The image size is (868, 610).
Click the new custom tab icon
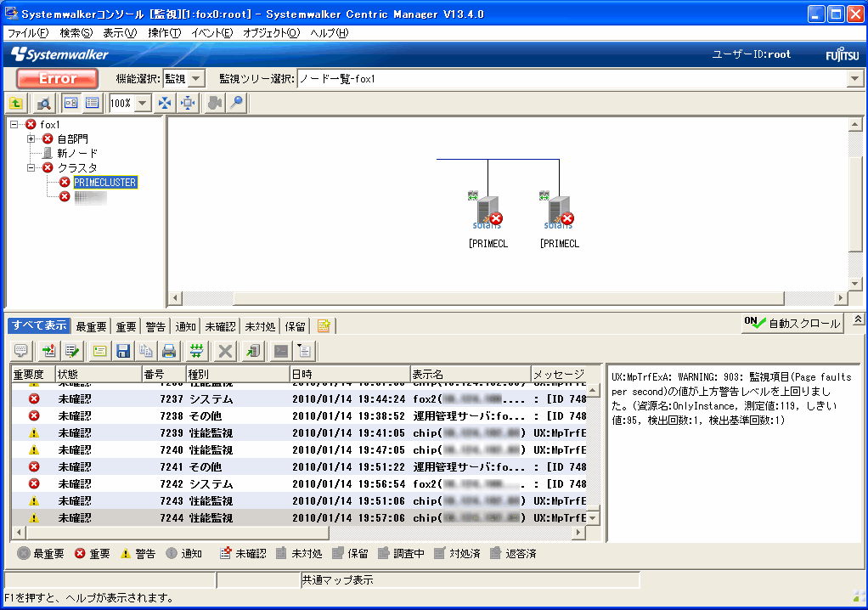(x=324, y=326)
